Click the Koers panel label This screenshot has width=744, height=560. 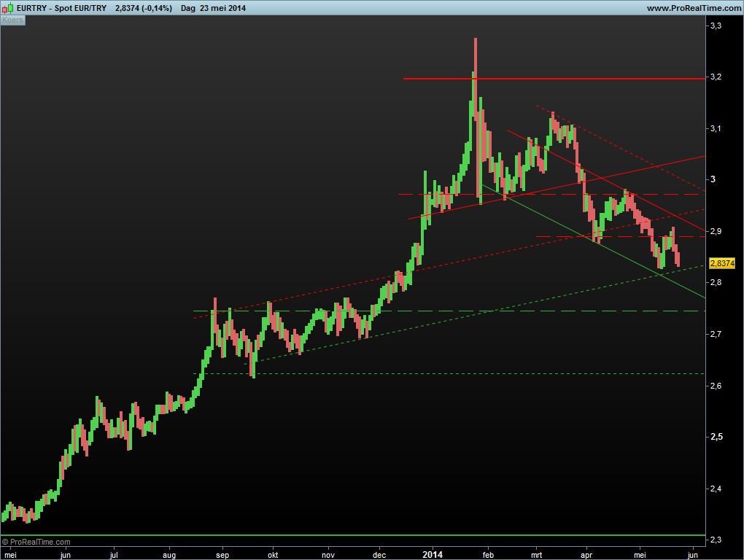point(12,20)
